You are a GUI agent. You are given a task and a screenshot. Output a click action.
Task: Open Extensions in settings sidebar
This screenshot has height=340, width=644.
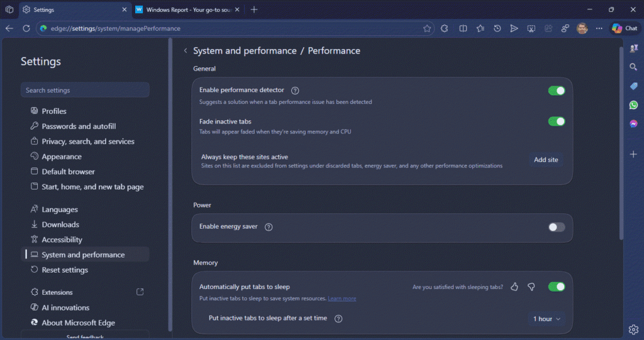(85, 292)
